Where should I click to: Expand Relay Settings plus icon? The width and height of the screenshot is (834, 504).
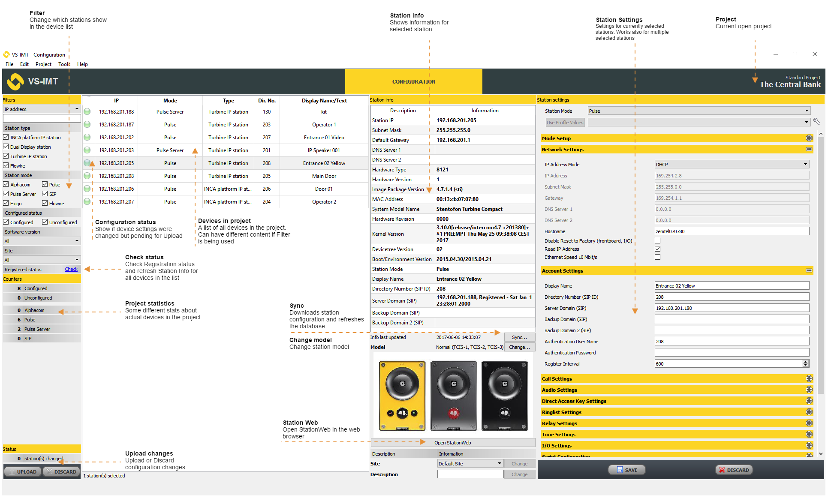809,423
